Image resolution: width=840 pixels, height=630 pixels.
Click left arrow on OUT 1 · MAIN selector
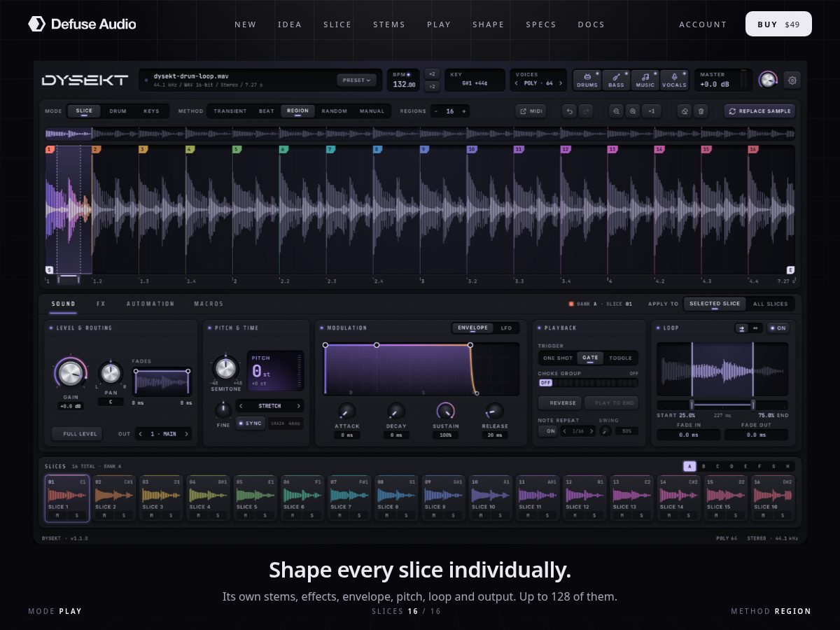[140, 434]
